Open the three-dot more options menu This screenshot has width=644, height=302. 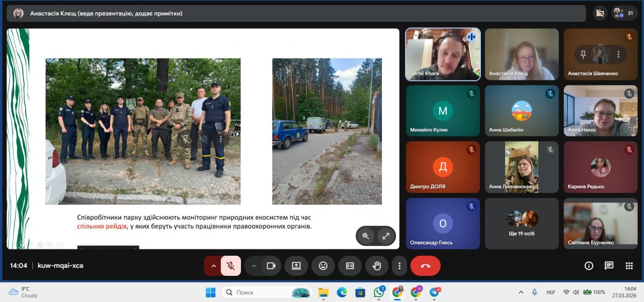(x=399, y=266)
